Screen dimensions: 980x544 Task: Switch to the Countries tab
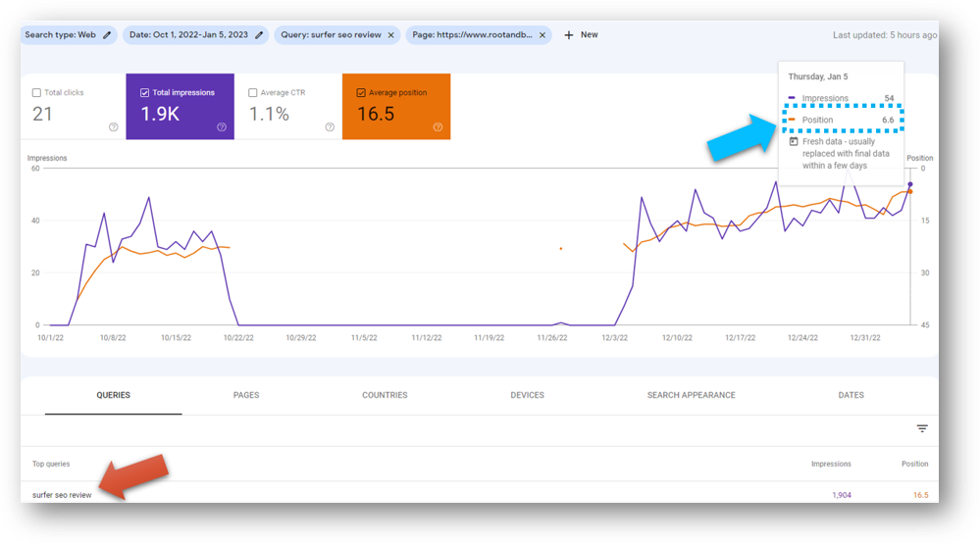click(385, 395)
